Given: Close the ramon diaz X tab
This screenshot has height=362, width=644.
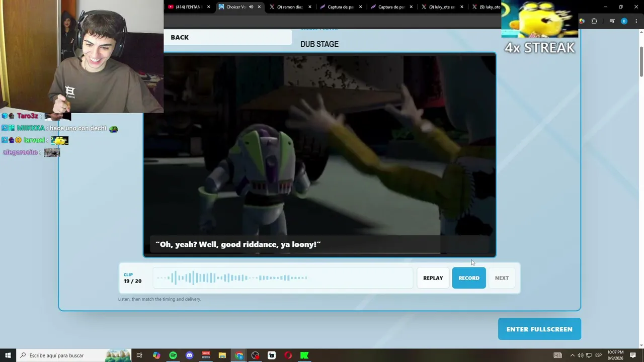Looking at the screenshot, I should (x=310, y=7).
